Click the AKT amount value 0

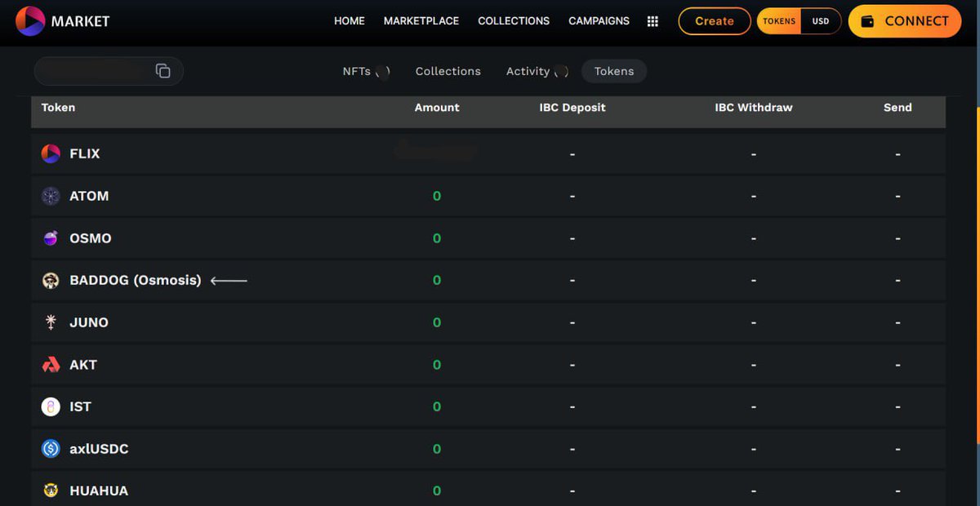point(437,365)
